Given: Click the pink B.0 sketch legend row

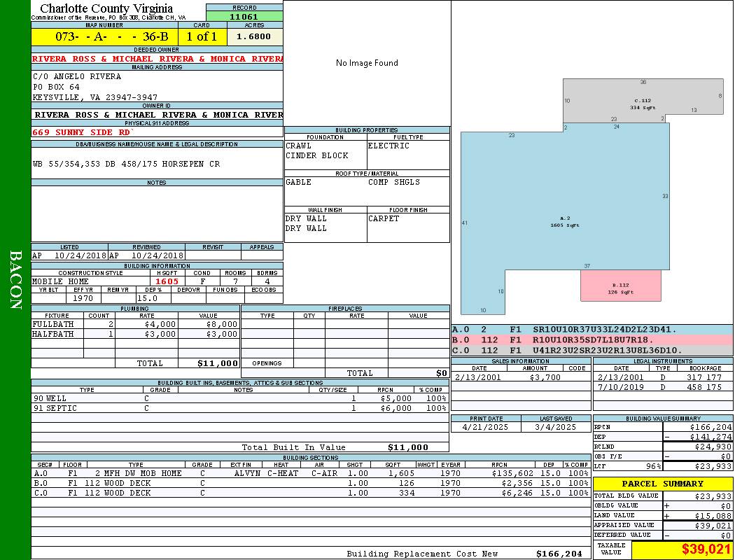Looking at the screenshot, I should click(x=592, y=339).
